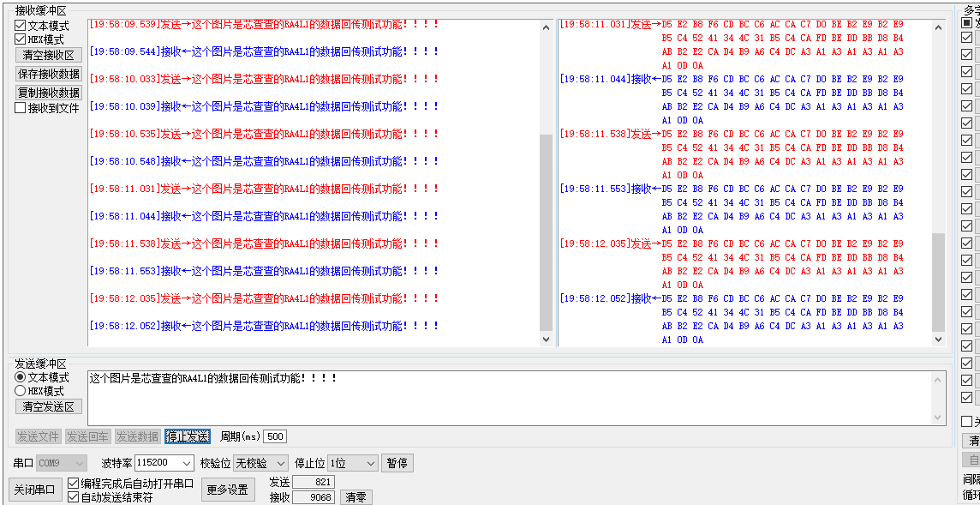Hit the 暂停 pause button
Image resolution: width=980 pixels, height=505 pixels.
(397, 463)
